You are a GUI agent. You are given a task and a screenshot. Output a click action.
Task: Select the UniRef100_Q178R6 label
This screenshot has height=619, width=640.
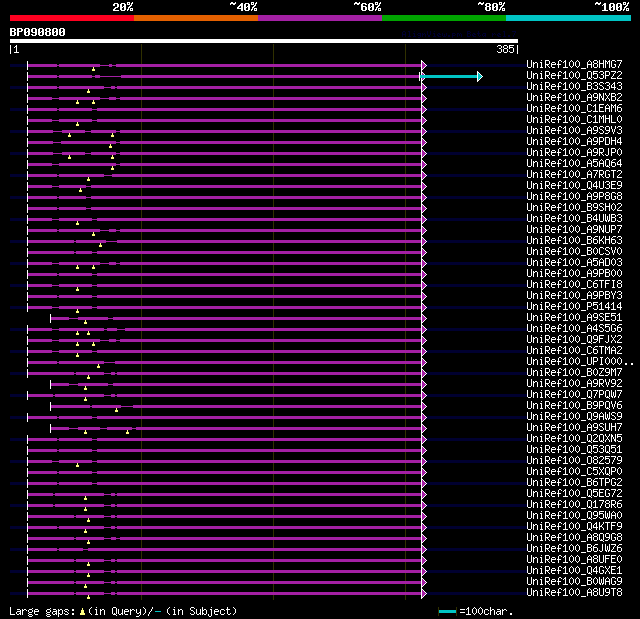pyautogui.click(x=574, y=504)
